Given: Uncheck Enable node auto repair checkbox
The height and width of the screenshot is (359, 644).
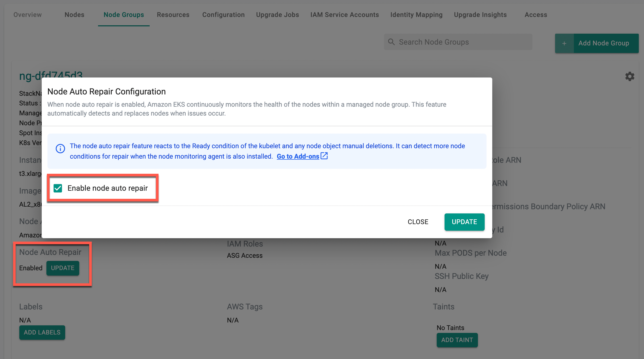Looking at the screenshot, I should [58, 188].
